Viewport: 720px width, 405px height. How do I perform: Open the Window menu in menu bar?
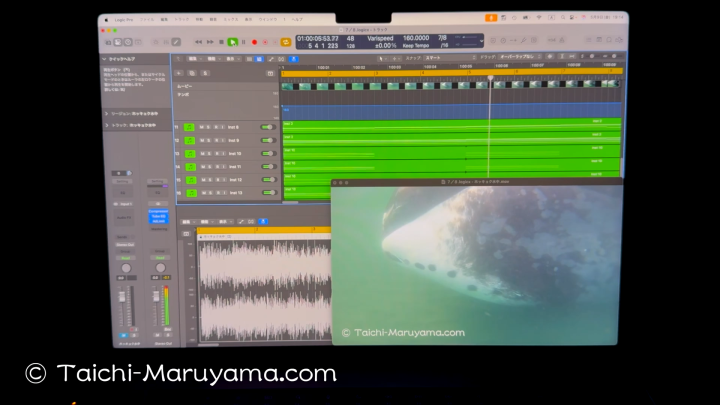(268, 19)
